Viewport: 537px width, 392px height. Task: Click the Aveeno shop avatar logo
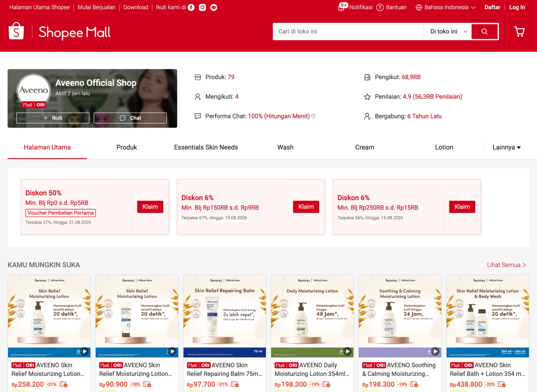pos(34,91)
